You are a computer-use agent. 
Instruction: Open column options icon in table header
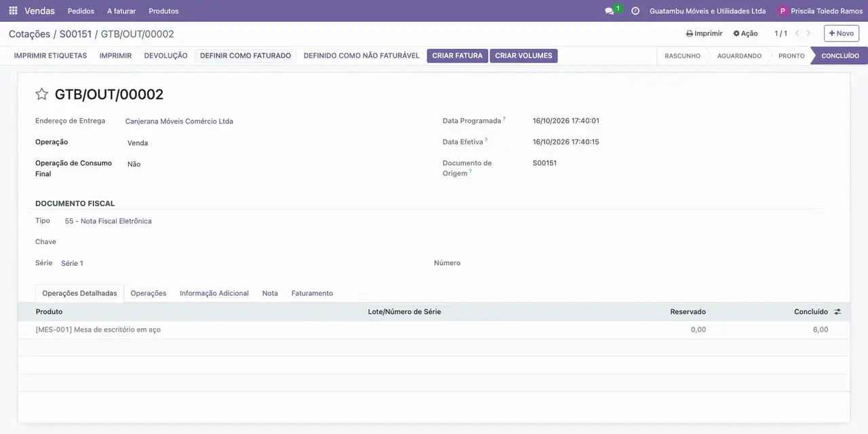coord(837,312)
